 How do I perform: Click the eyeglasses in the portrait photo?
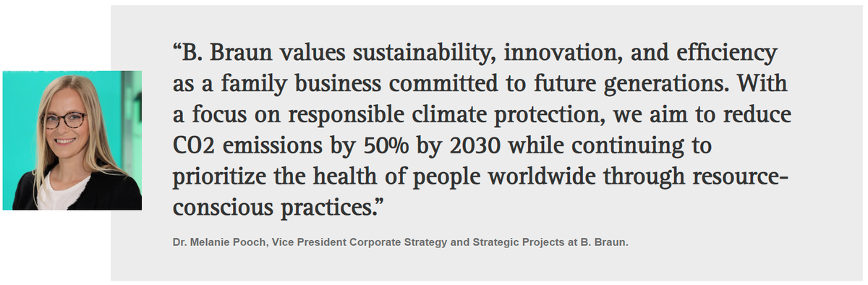pyautogui.click(x=65, y=120)
